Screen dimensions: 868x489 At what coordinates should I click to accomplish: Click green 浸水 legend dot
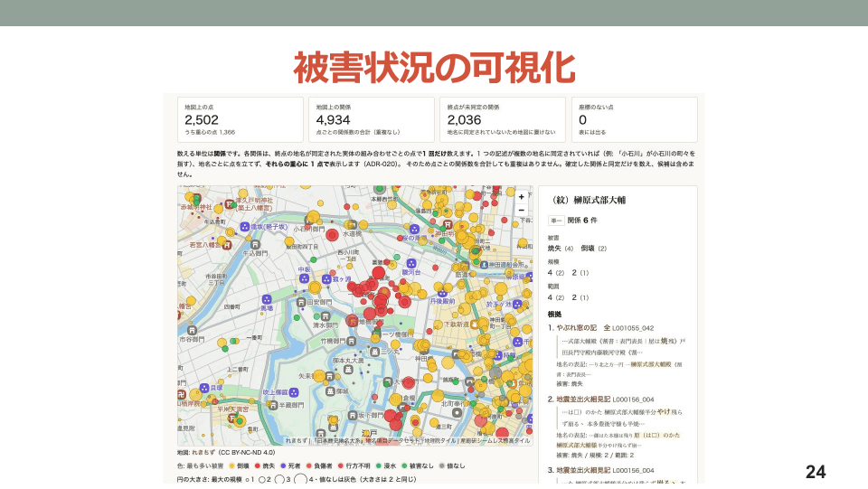[x=379, y=465]
